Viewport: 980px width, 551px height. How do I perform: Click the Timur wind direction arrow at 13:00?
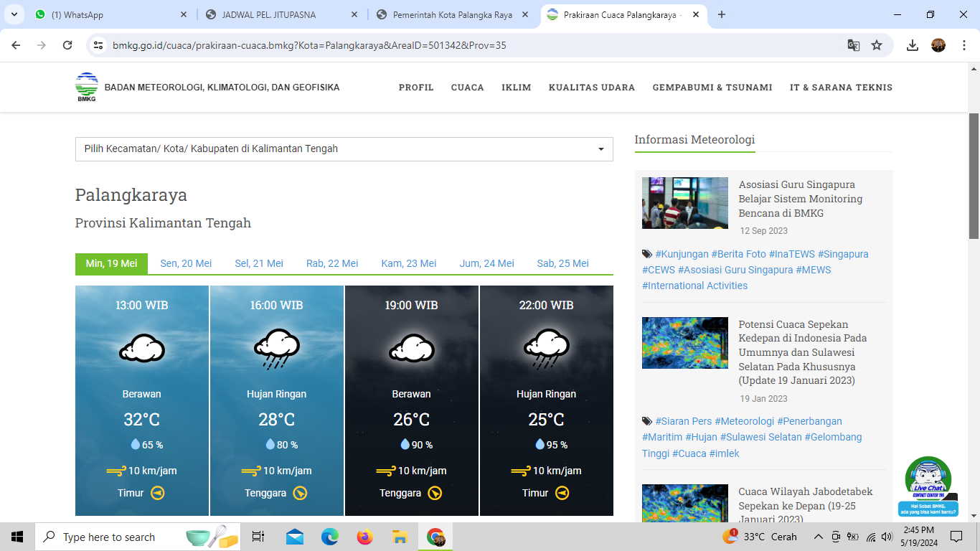[x=158, y=493]
